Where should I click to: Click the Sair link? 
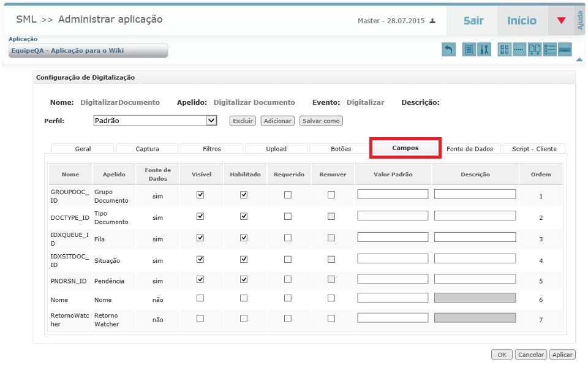(473, 21)
